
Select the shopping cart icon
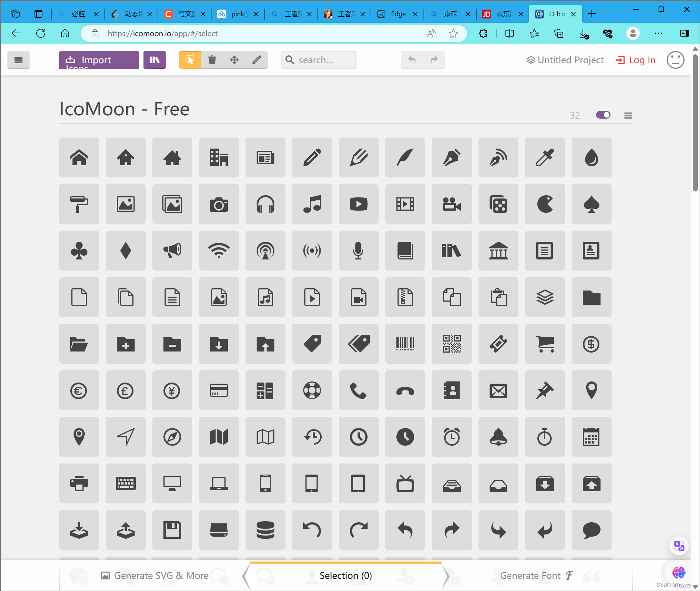[545, 344]
